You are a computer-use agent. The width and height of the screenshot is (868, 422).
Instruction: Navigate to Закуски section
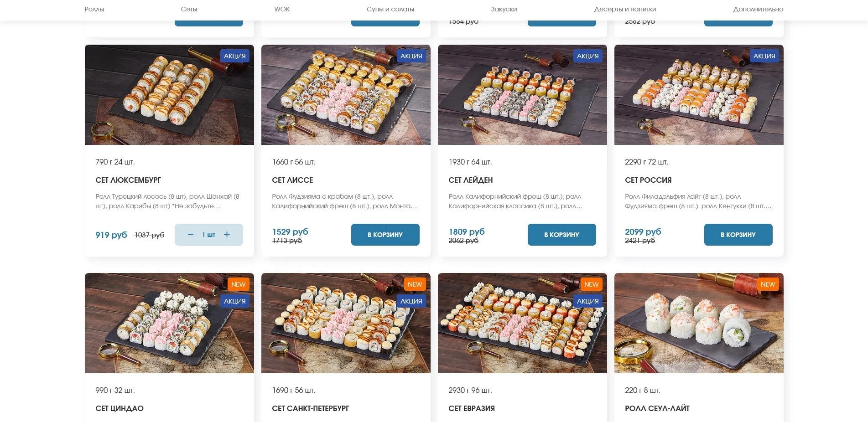point(504,9)
